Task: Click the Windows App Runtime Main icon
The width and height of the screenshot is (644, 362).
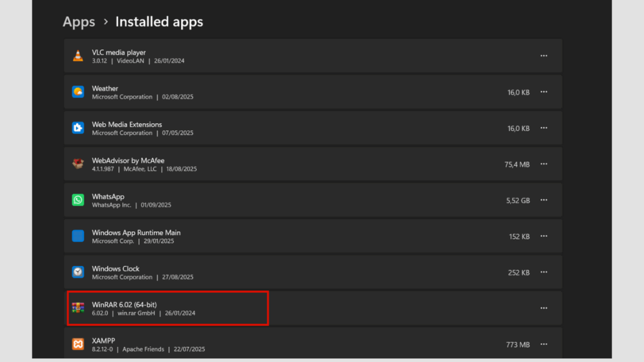Action: click(x=78, y=236)
